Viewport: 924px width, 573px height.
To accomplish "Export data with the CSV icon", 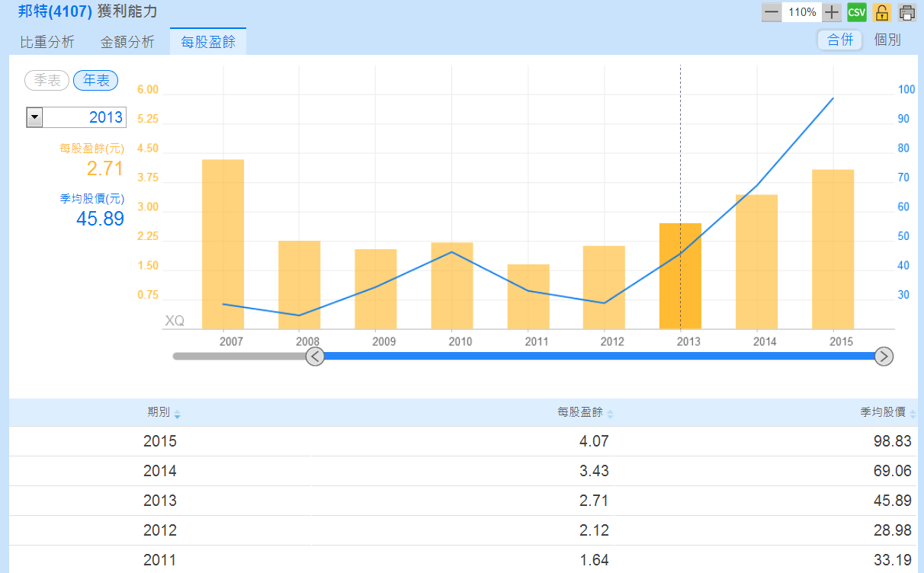I will coord(857,12).
